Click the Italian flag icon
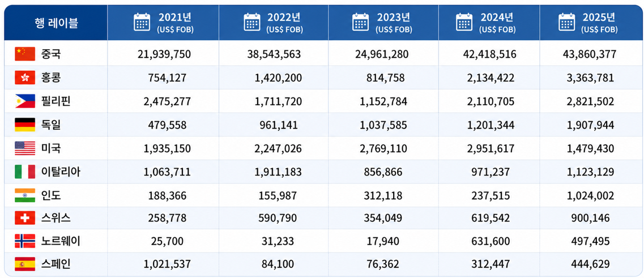Screen dimensions: 644x278 pyautogui.click(x=25, y=172)
